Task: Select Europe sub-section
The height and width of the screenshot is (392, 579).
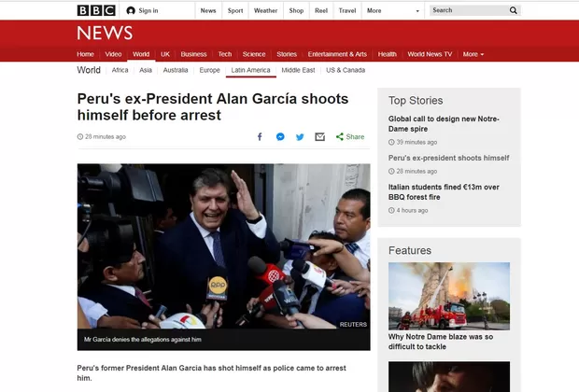Action: coord(209,70)
